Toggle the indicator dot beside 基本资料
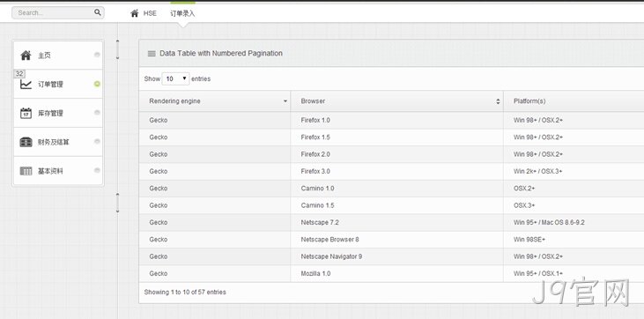This screenshot has width=644, height=319. 97,170
